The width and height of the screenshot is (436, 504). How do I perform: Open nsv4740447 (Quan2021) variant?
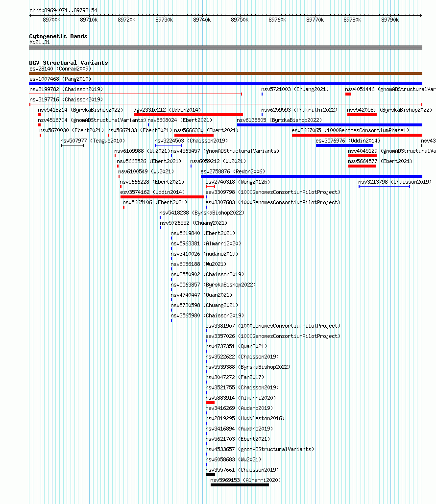(201, 295)
